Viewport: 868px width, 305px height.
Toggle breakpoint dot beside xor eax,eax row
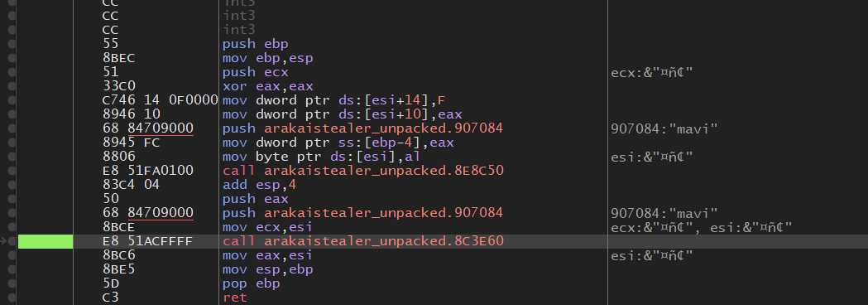12,86
